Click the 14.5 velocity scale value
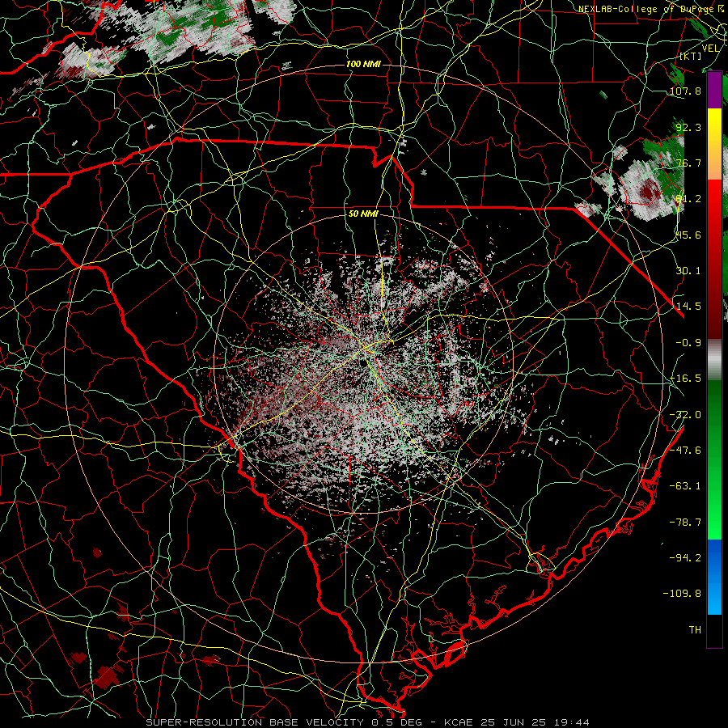Screen dimensions: 728x728 tap(688, 307)
